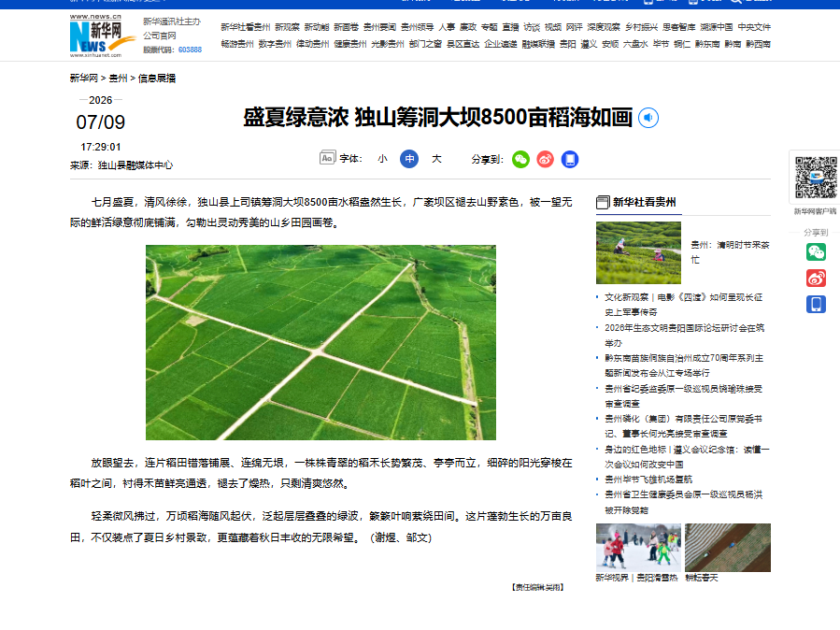Open the 畅游贵州 navigation item
The height and width of the screenshot is (630, 840).
[237, 44]
